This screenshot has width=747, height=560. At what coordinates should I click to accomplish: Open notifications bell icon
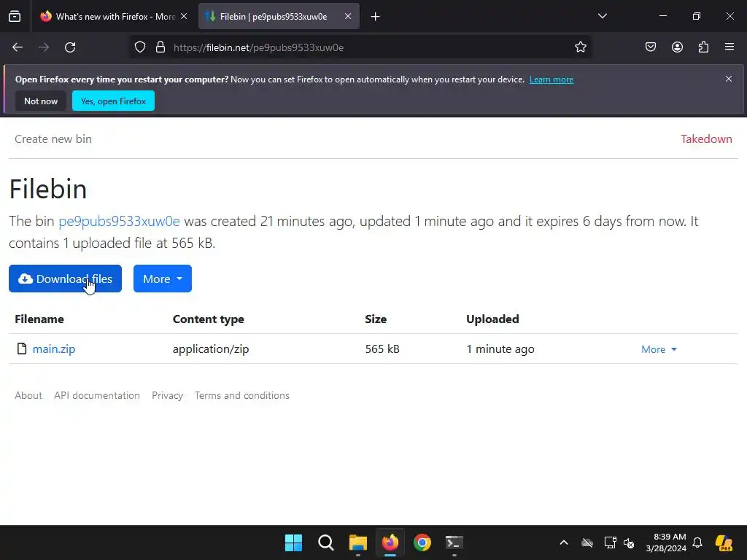pos(697,542)
